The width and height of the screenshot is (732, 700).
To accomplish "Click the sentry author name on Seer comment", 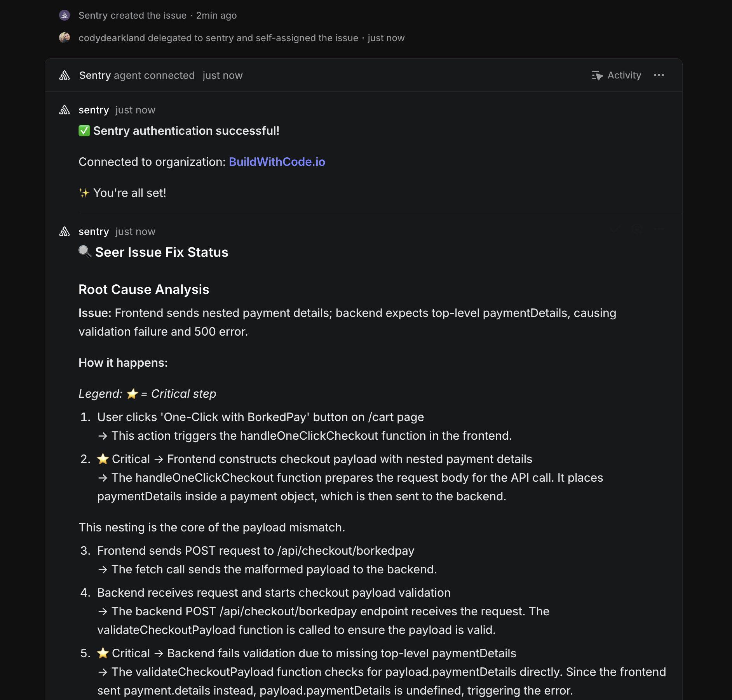I will click(94, 232).
